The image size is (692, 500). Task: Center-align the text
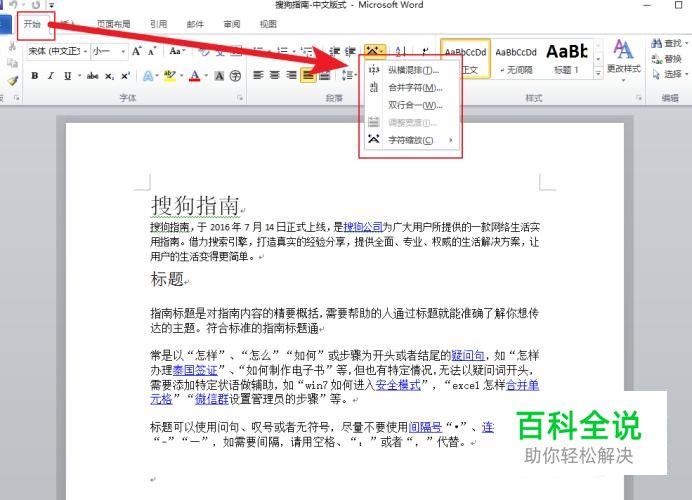275,75
